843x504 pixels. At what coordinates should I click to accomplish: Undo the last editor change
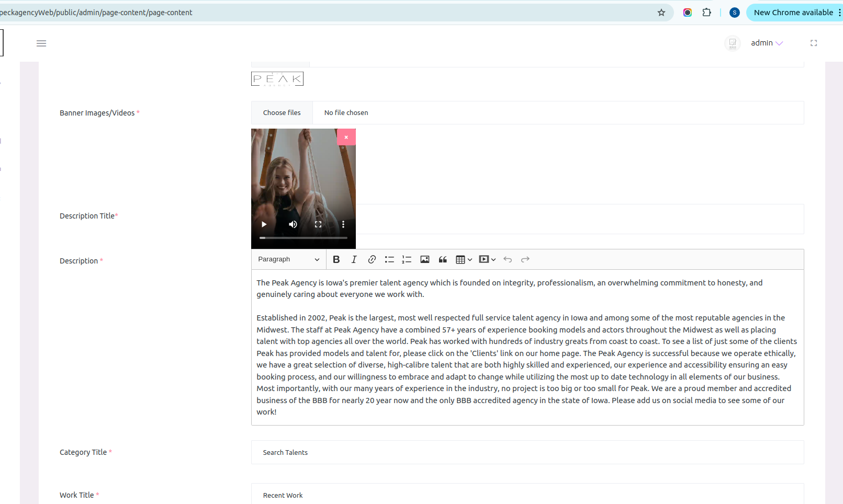pos(508,259)
